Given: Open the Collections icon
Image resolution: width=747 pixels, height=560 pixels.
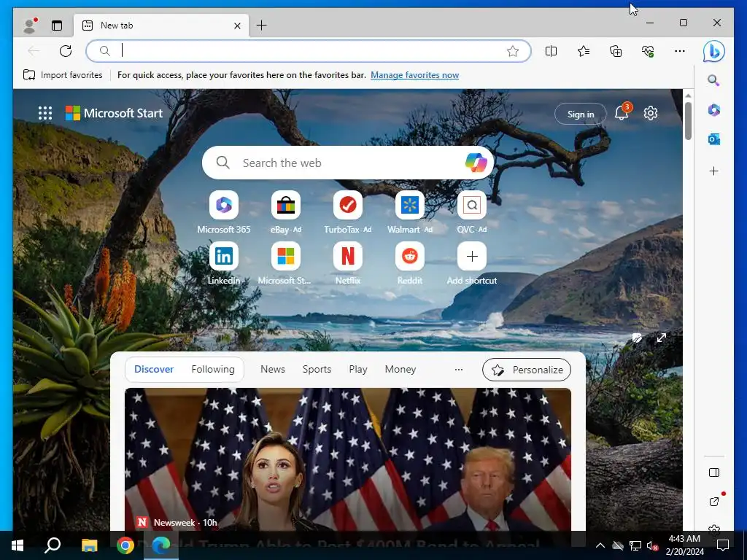Looking at the screenshot, I should coord(616,51).
